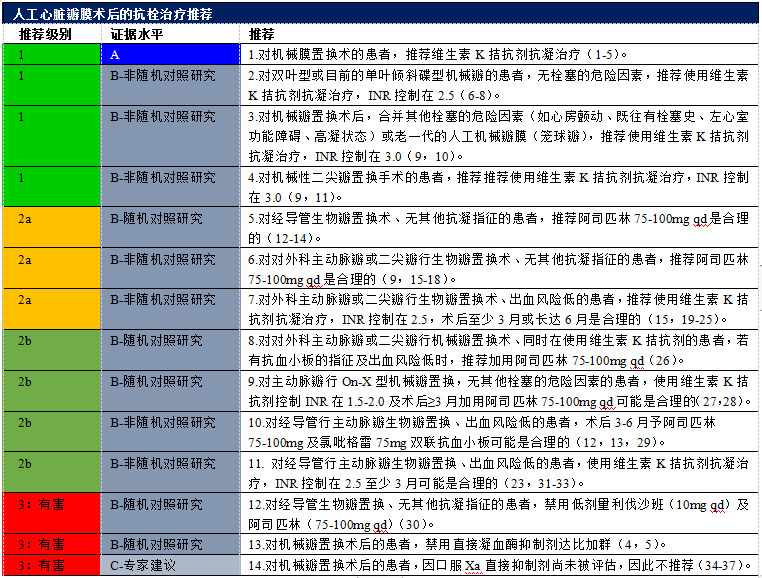762x578 pixels.
Task: Select the '2b' cell of recommendation 10
Action: pos(52,432)
